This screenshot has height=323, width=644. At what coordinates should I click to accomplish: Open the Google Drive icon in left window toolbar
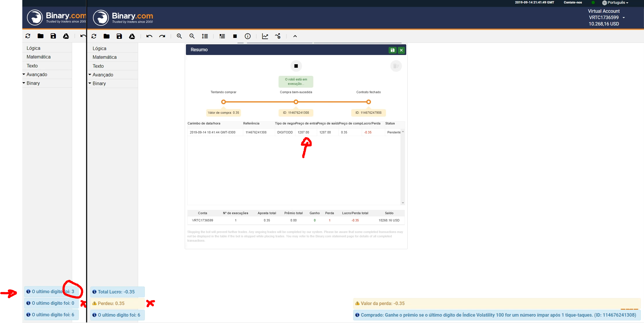pyautogui.click(x=66, y=36)
